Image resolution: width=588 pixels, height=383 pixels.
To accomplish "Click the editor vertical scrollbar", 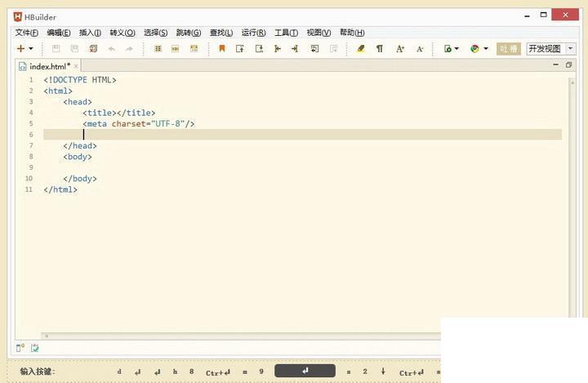I will click(x=572, y=198).
